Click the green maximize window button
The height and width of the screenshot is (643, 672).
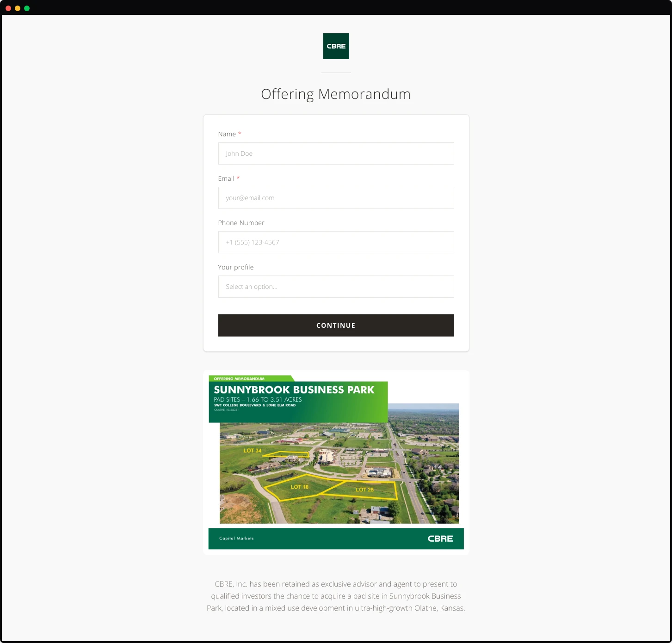[x=27, y=8]
